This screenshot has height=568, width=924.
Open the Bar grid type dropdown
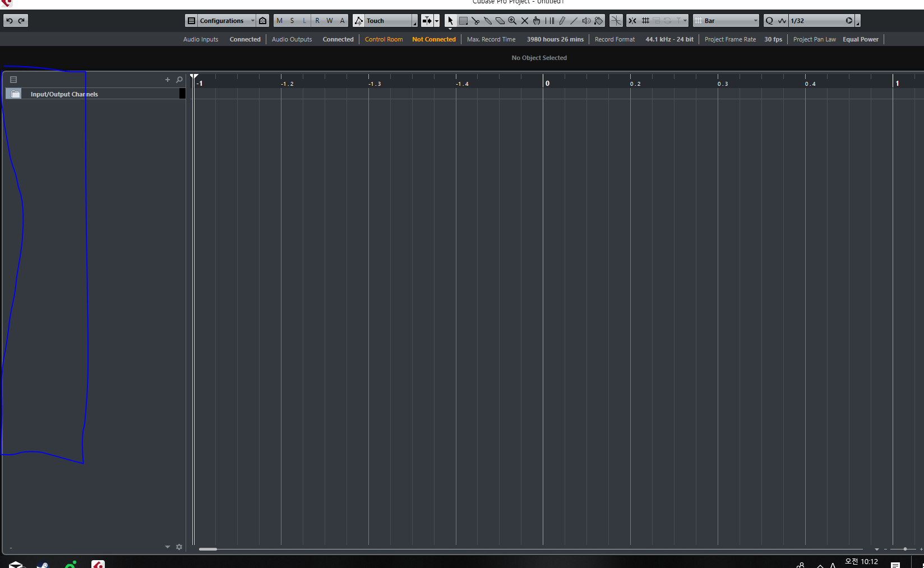[x=726, y=21]
